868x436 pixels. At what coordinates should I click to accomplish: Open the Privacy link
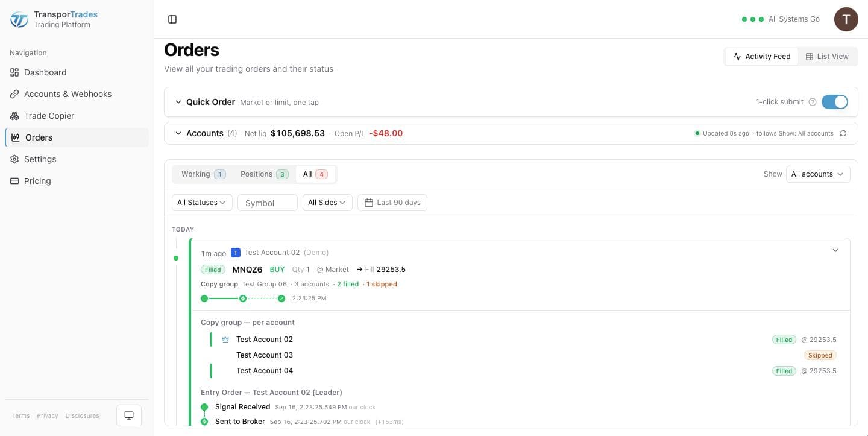tap(48, 415)
